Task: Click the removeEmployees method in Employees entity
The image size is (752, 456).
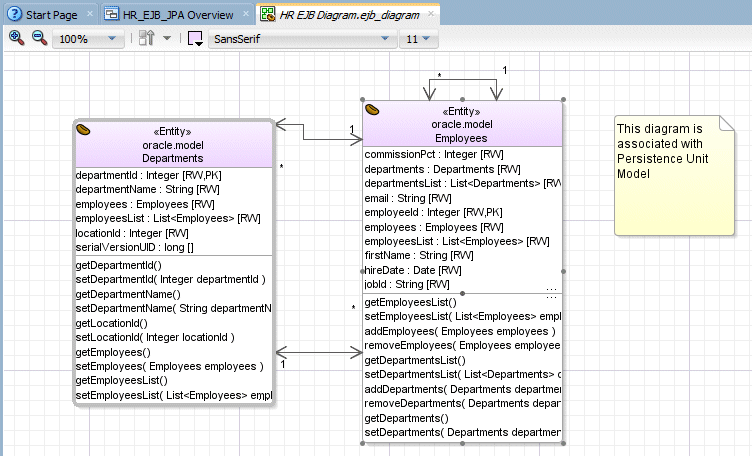Action: click(x=462, y=346)
